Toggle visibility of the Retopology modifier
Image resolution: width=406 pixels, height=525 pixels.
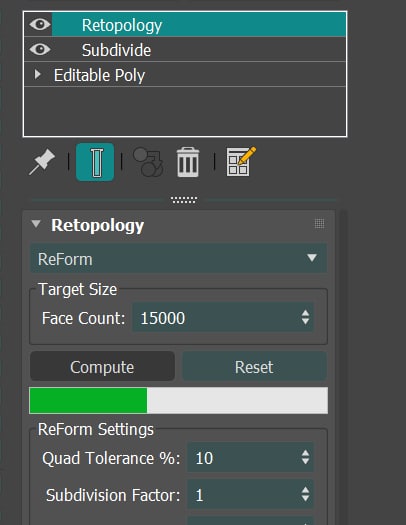(x=40, y=24)
